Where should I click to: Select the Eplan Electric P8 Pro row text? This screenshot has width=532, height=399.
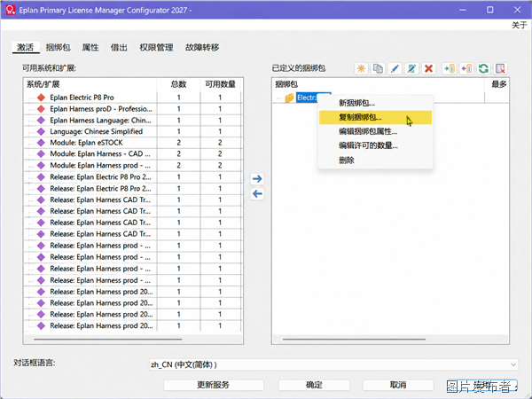(x=82, y=98)
